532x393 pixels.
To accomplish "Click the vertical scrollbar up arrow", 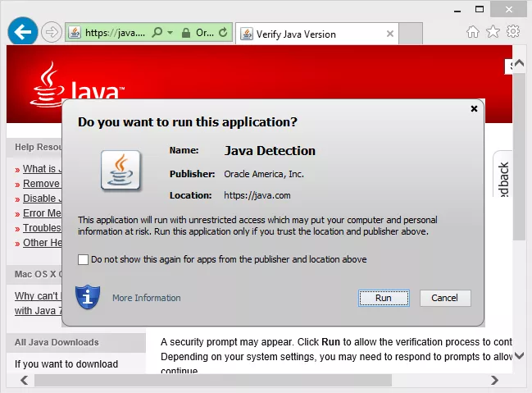I will (519, 63).
